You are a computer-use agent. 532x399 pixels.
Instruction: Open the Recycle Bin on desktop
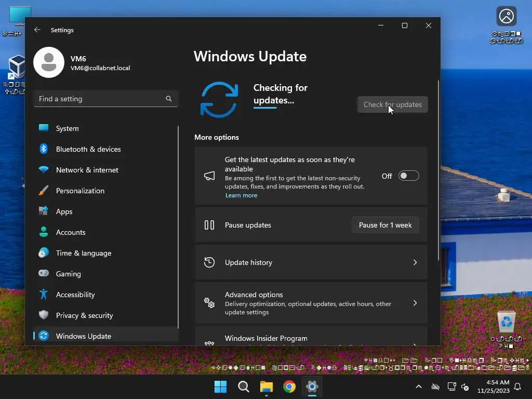click(507, 322)
